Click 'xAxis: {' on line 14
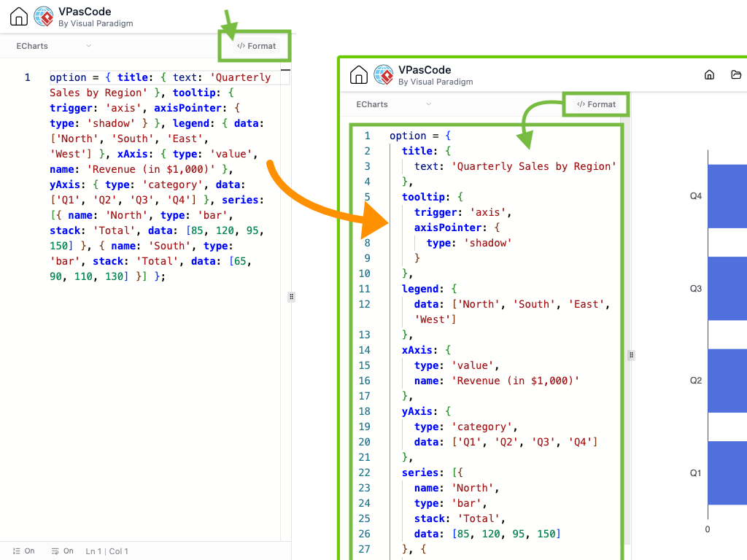 426,350
